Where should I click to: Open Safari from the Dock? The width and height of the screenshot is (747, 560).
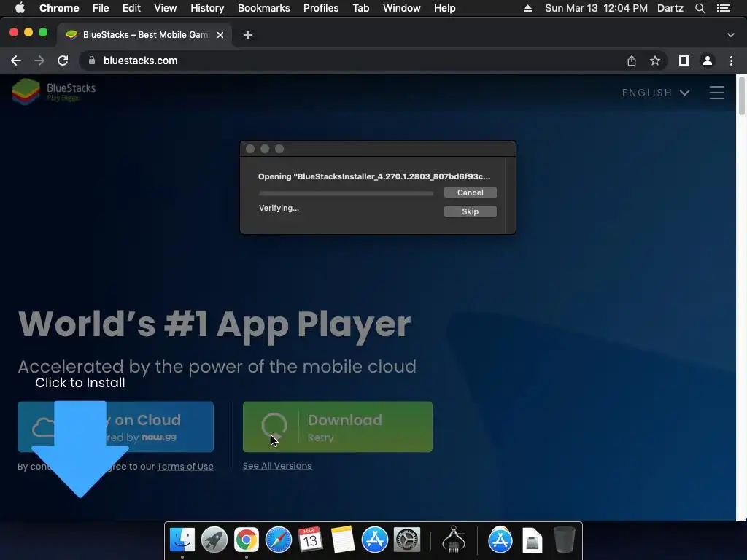[279, 540]
